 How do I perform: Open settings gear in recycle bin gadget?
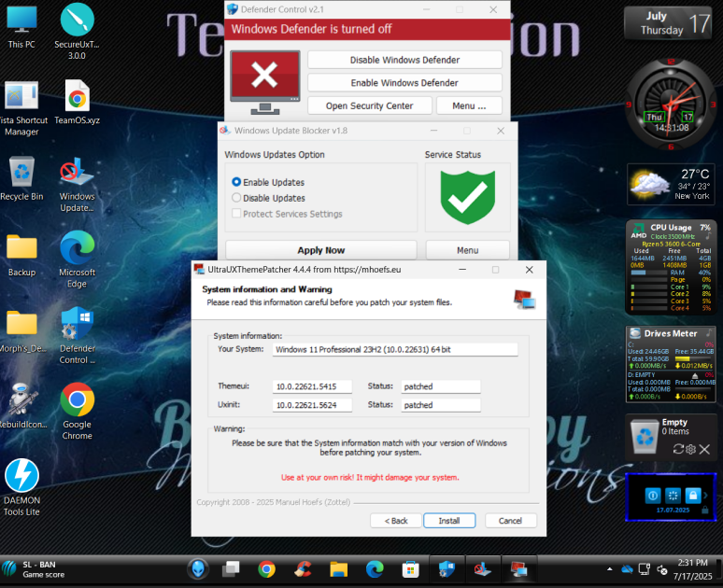[690, 449]
